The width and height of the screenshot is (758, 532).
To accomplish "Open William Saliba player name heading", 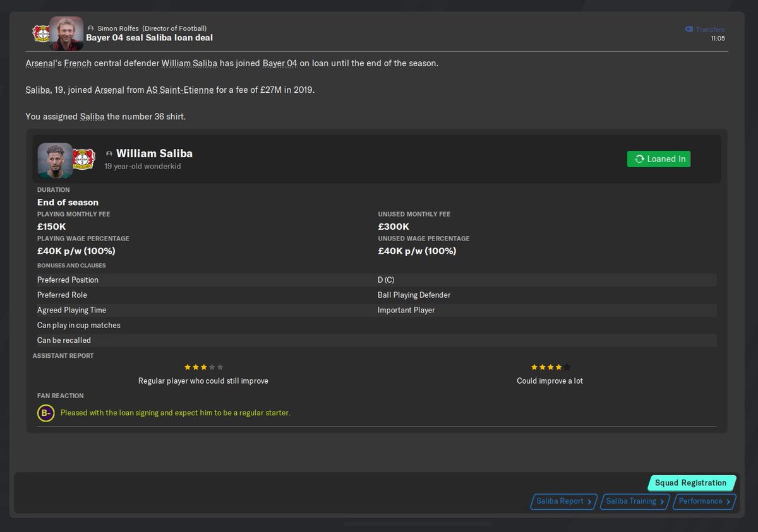I will click(x=154, y=153).
